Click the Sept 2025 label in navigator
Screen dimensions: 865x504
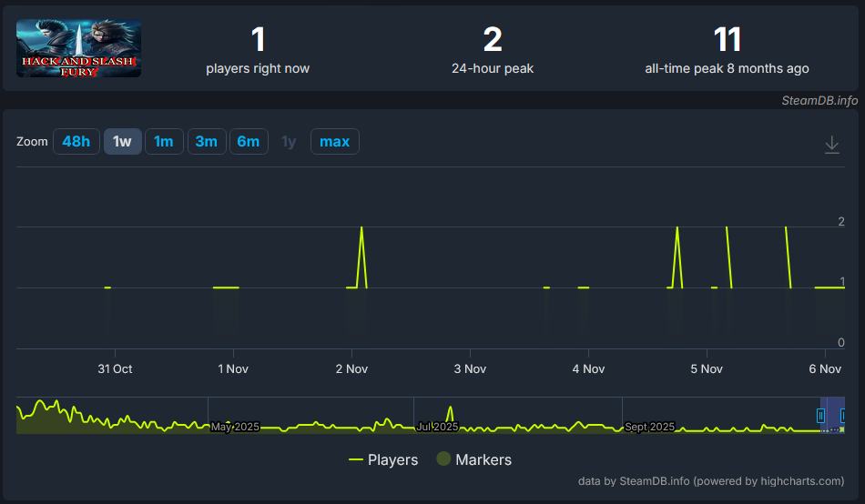649,427
